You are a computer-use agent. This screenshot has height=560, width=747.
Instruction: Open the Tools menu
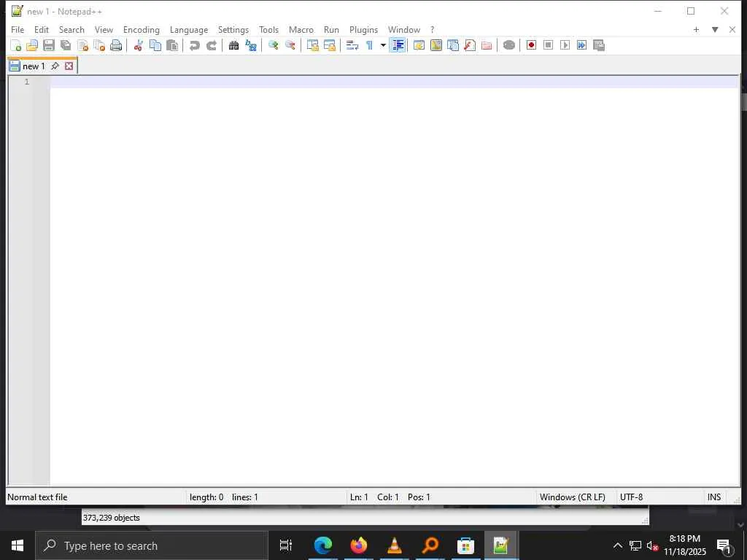268,29
